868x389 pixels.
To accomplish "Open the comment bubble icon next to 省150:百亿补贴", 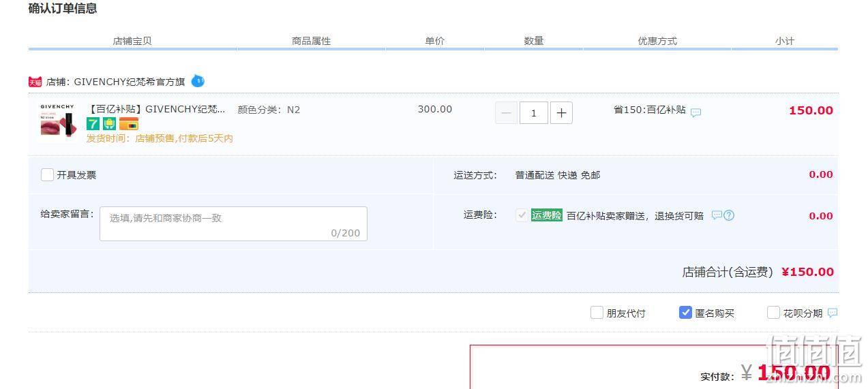I will click(x=695, y=112).
